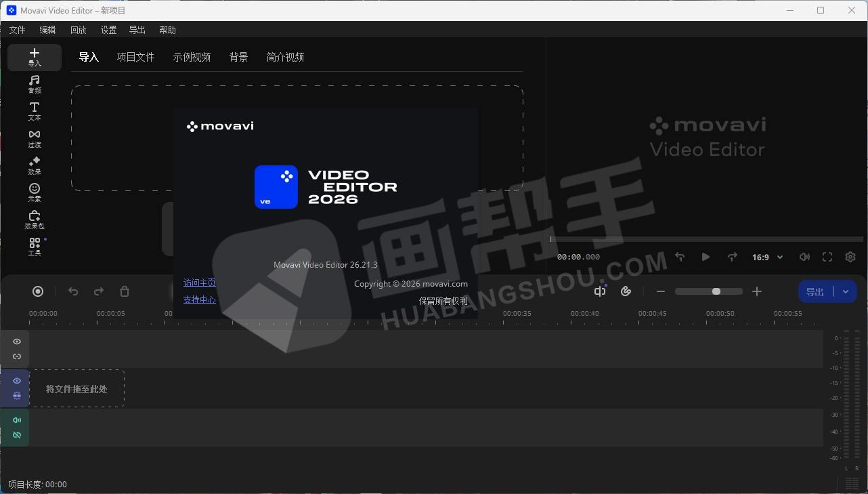Open the 文本 (Text) sidebar panel

coord(35,112)
